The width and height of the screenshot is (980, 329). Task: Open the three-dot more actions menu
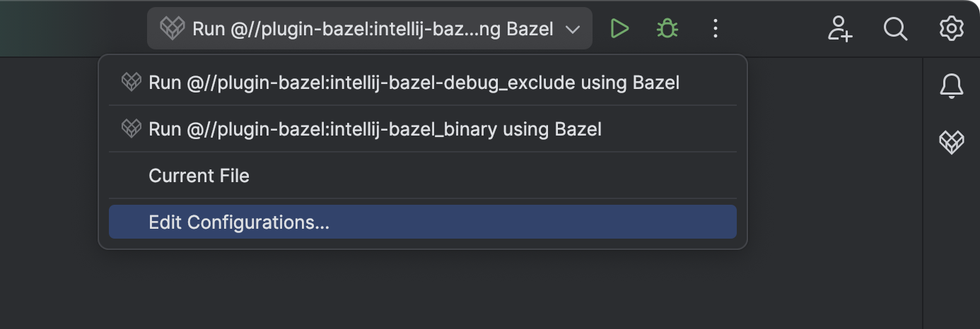coord(715,29)
